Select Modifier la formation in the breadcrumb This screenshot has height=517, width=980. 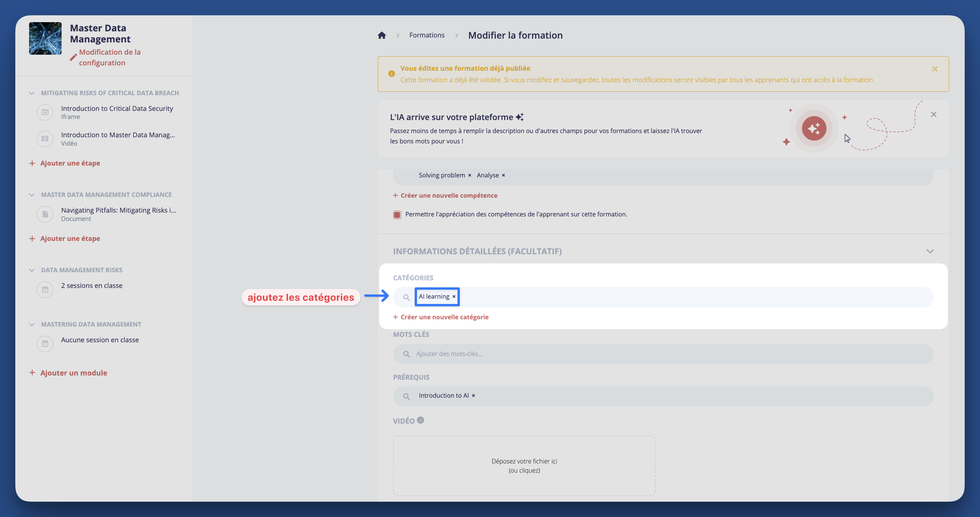point(515,35)
